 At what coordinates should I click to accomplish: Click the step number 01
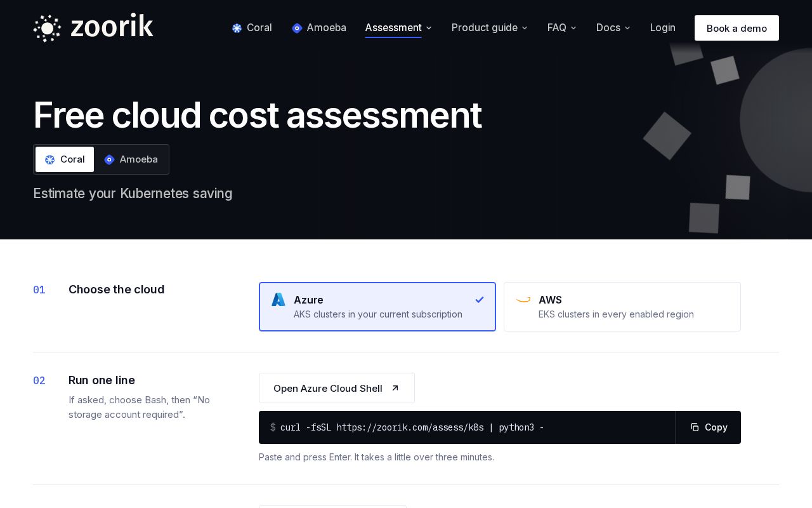point(39,290)
